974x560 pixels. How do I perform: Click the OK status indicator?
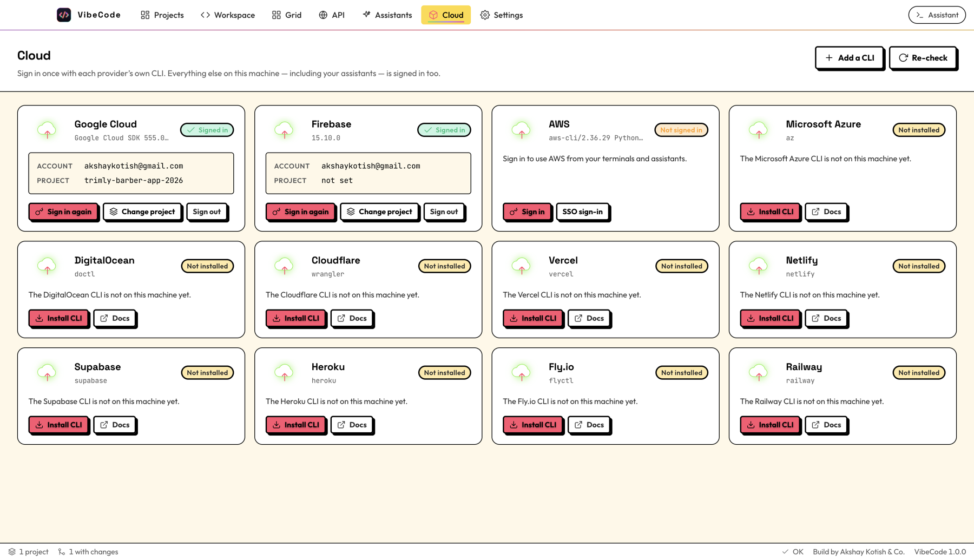coord(793,552)
